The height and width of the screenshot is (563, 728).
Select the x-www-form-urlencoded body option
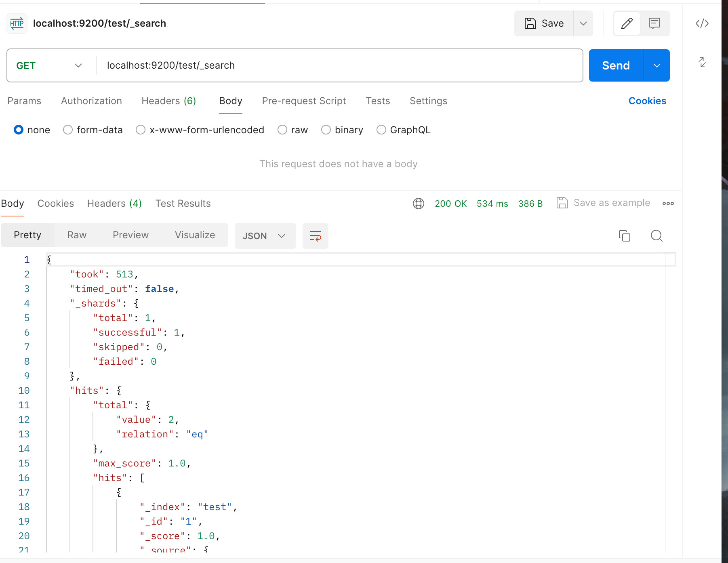click(x=141, y=130)
